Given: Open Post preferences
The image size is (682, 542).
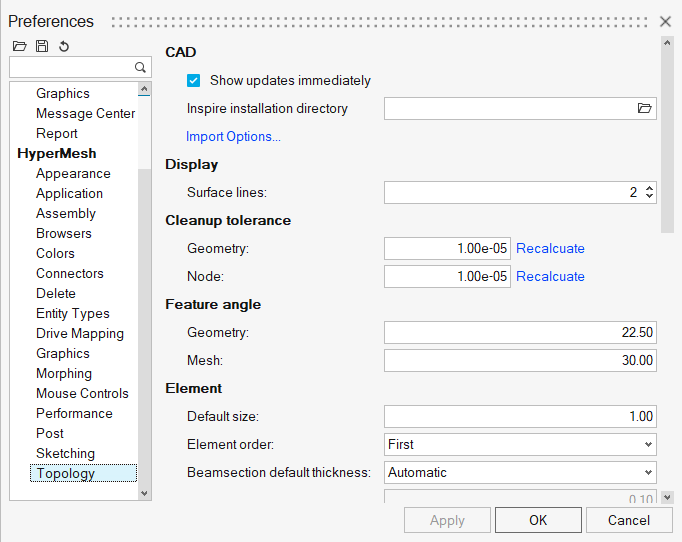Looking at the screenshot, I should pyautogui.click(x=50, y=434).
